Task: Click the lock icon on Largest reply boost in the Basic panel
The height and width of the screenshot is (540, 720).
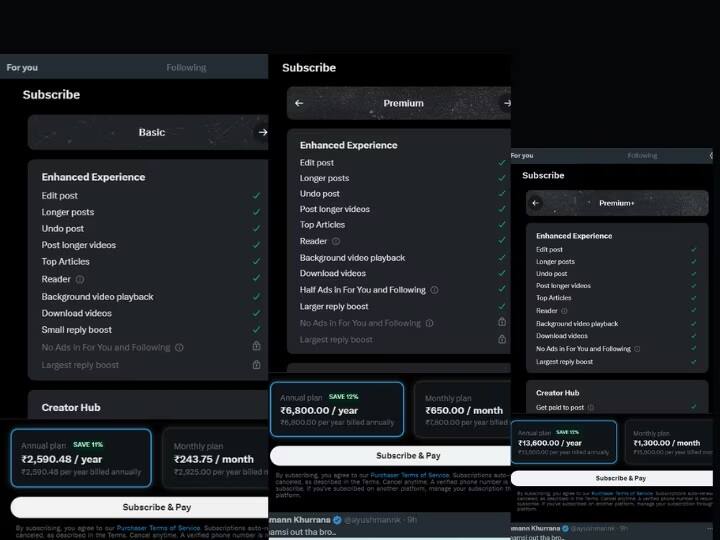Action: point(257,365)
